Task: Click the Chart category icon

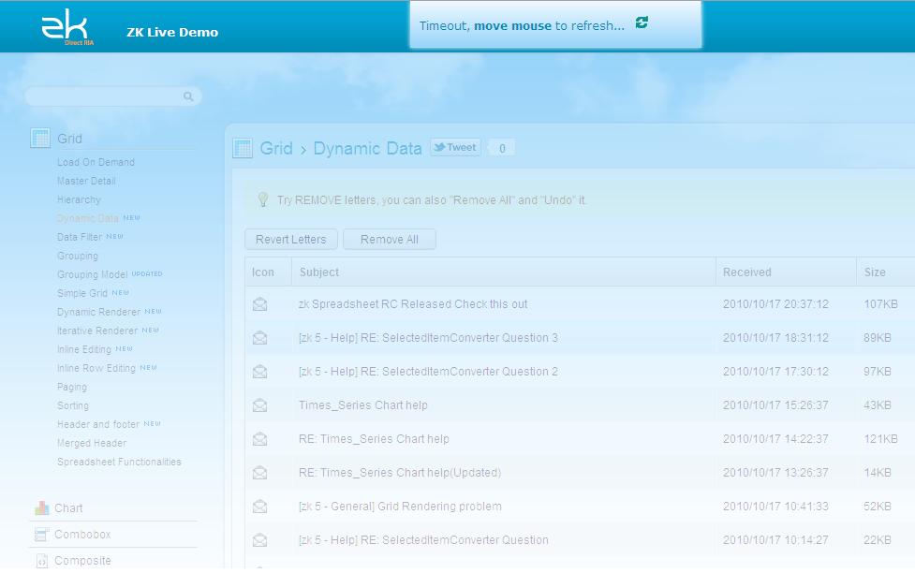Action: click(x=41, y=508)
